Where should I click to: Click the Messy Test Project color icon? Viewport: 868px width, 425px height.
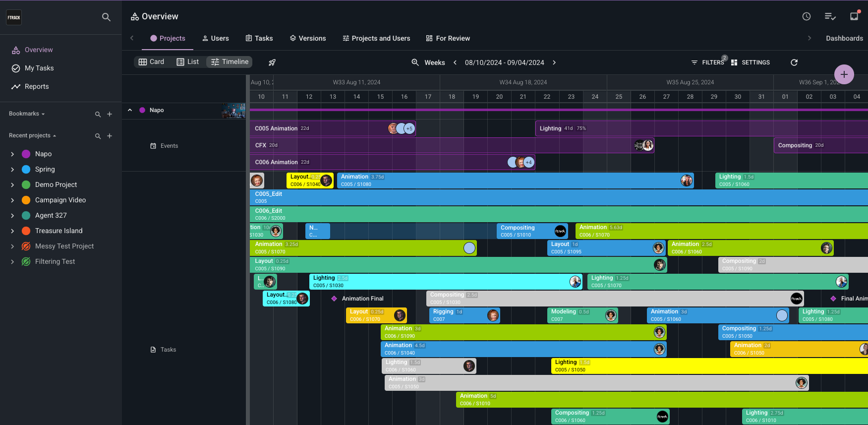[x=26, y=246]
